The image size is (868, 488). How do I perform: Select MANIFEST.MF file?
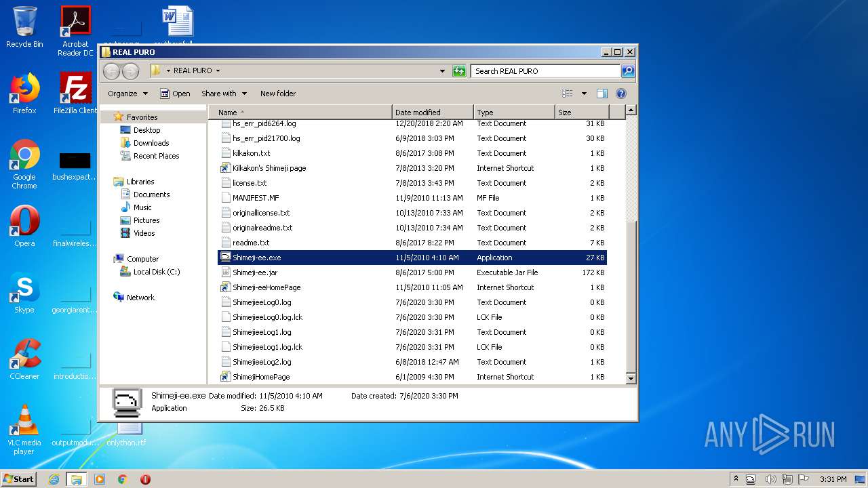256,198
